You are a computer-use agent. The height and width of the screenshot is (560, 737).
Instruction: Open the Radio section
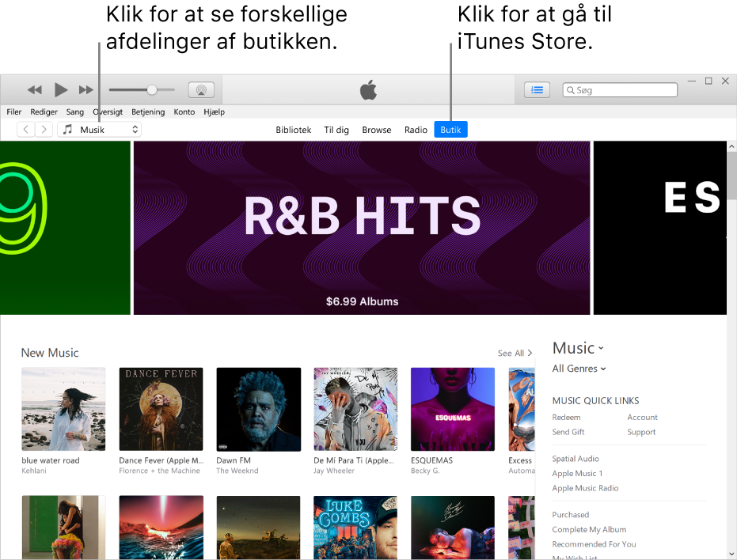[416, 130]
